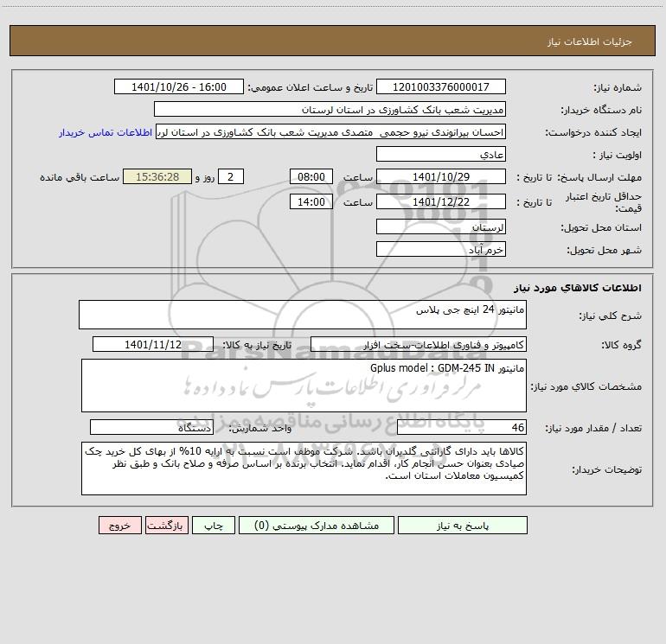666x644 pixels.
Task: Open 'اطلاعات تماس خریدار' link
Action: 106,132
